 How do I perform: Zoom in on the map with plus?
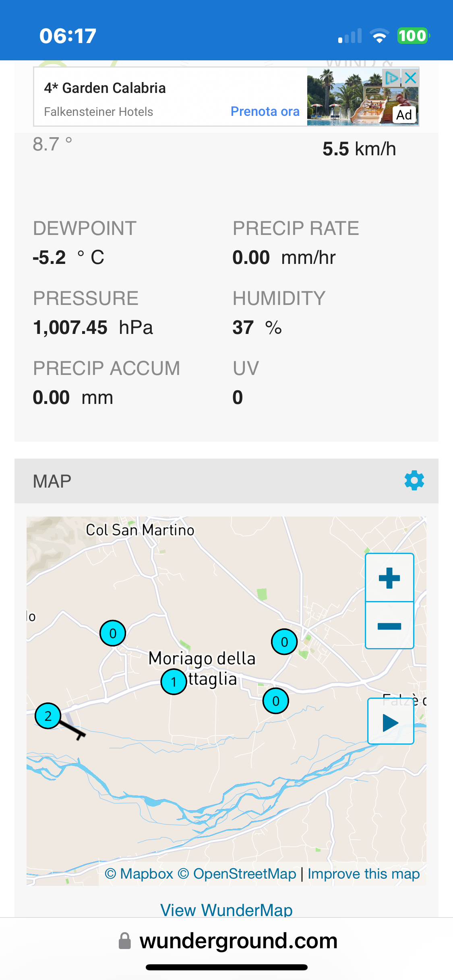coord(389,578)
